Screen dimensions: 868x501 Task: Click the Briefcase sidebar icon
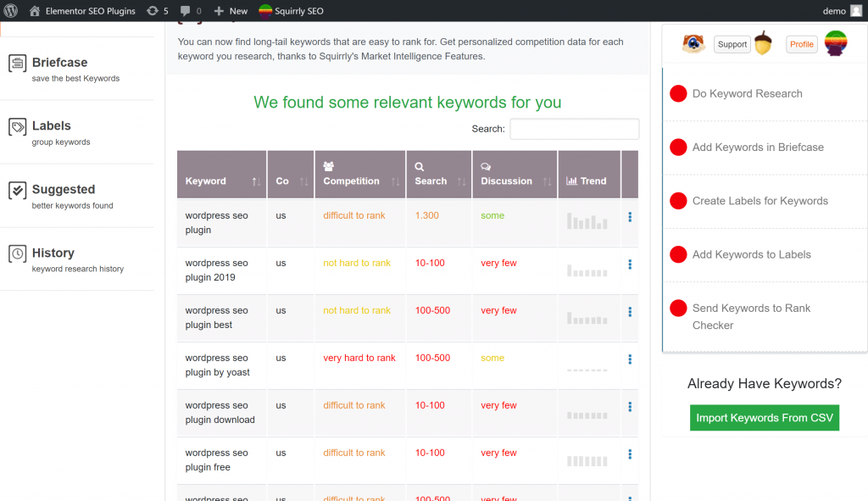(x=17, y=64)
